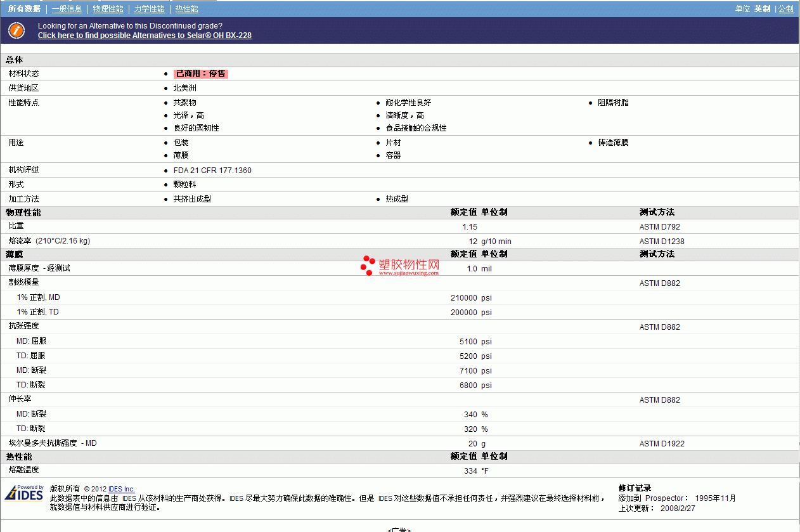Select the 共聚物 feature entry
The width and height of the screenshot is (800, 532).
(x=185, y=103)
